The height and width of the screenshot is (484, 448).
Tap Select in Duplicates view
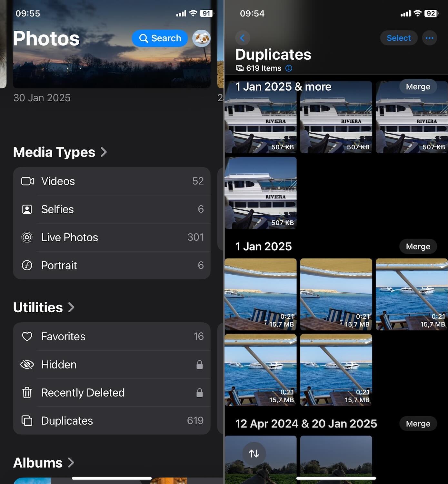tap(399, 38)
